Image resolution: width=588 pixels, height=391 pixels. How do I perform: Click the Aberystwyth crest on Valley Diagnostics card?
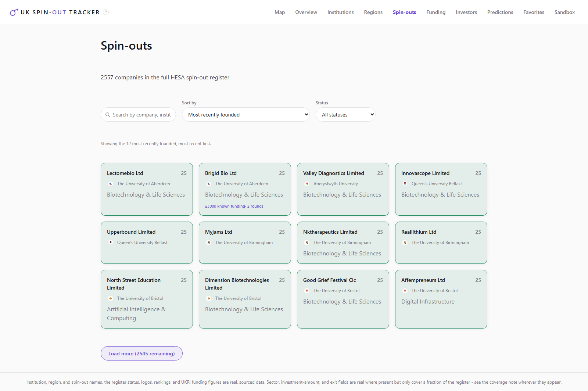click(x=307, y=184)
